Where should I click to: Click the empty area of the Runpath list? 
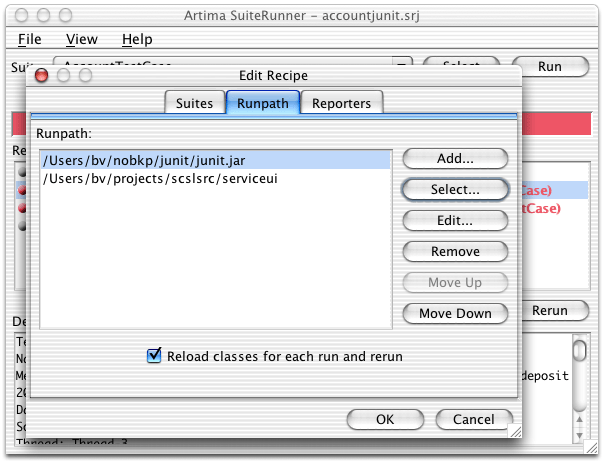pos(216,257)
